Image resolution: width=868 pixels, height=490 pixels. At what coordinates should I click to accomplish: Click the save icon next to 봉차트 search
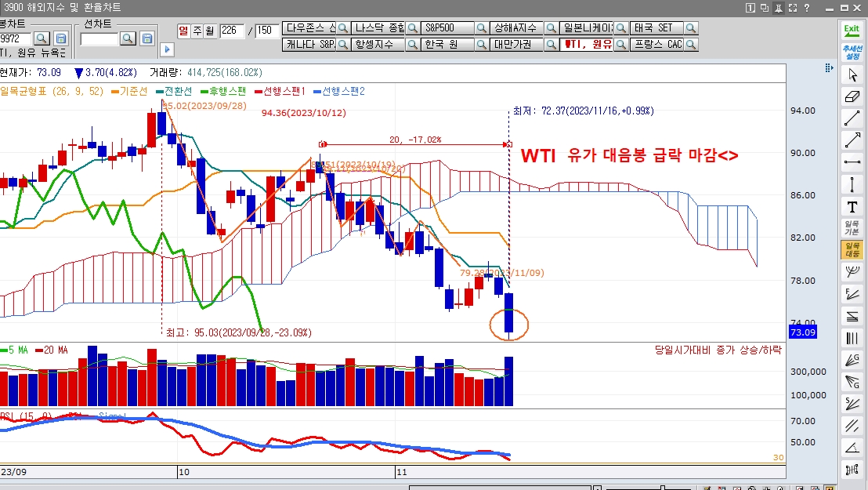click(x=61, y=38)
